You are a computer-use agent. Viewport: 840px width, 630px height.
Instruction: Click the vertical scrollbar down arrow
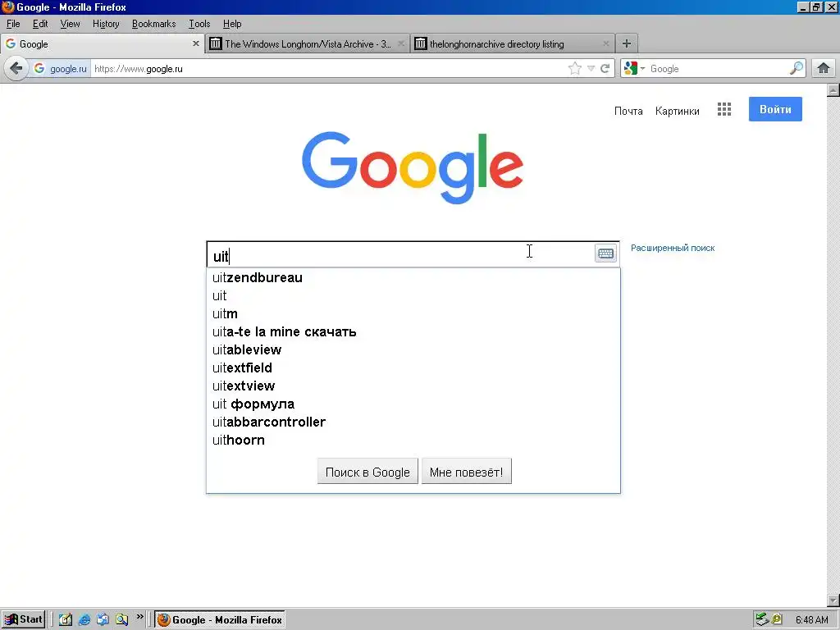pyautogui.click(x=833, y=601)
